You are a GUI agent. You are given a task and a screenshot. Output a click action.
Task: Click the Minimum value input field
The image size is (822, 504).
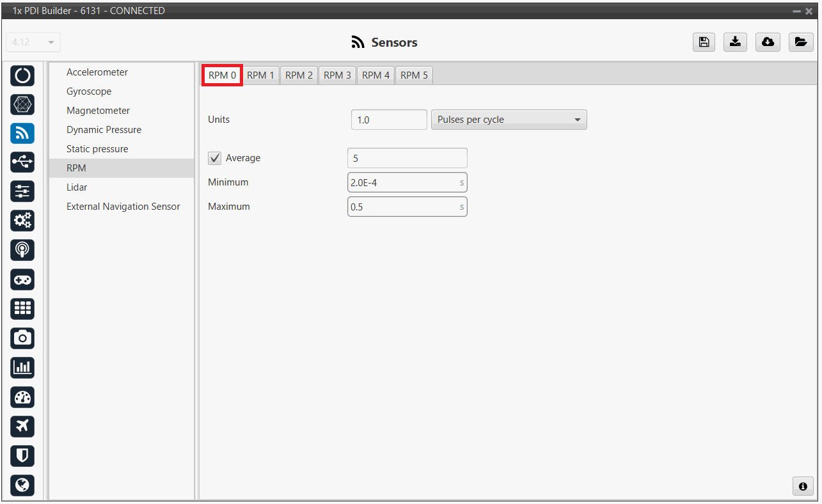click(403, 182)
